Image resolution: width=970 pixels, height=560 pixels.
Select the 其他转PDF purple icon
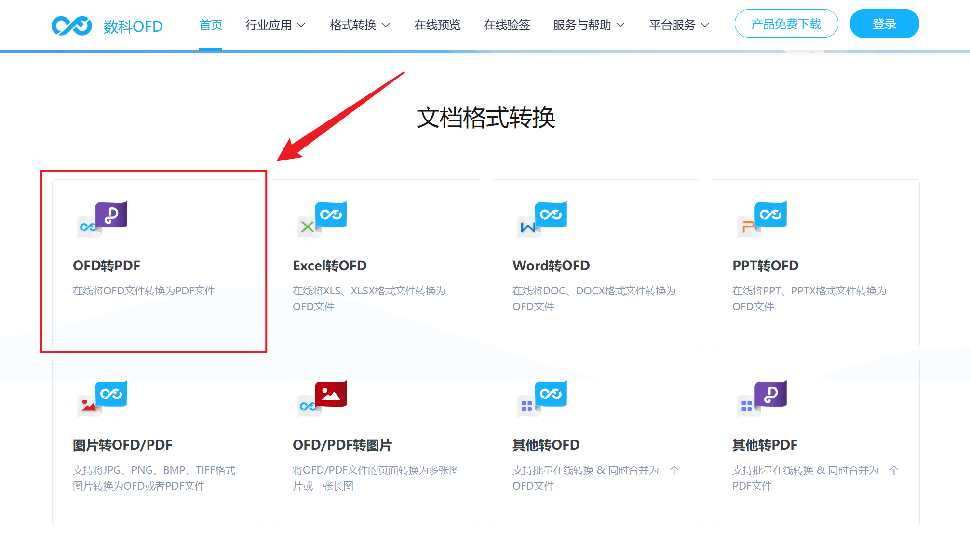(762, 400)
